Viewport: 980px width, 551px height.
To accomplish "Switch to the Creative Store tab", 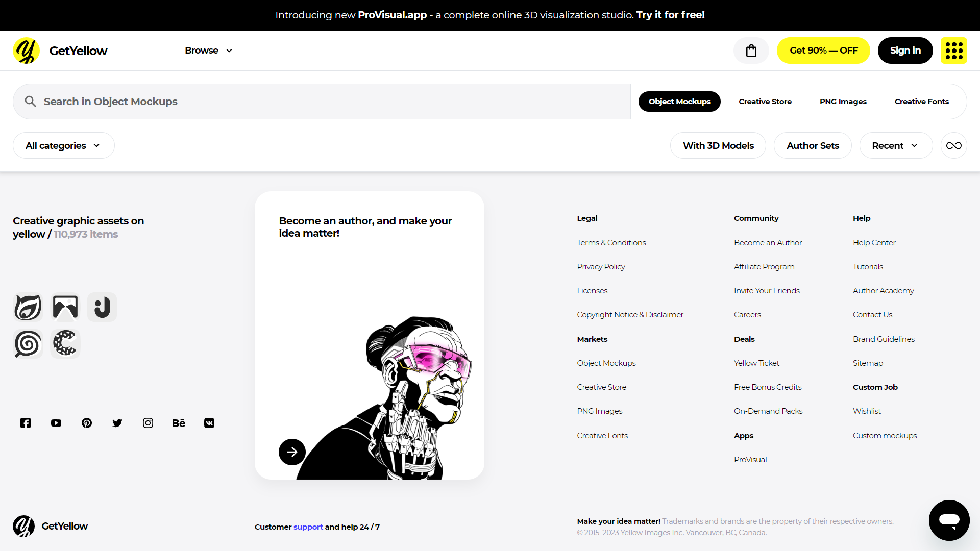I will 765,102.
